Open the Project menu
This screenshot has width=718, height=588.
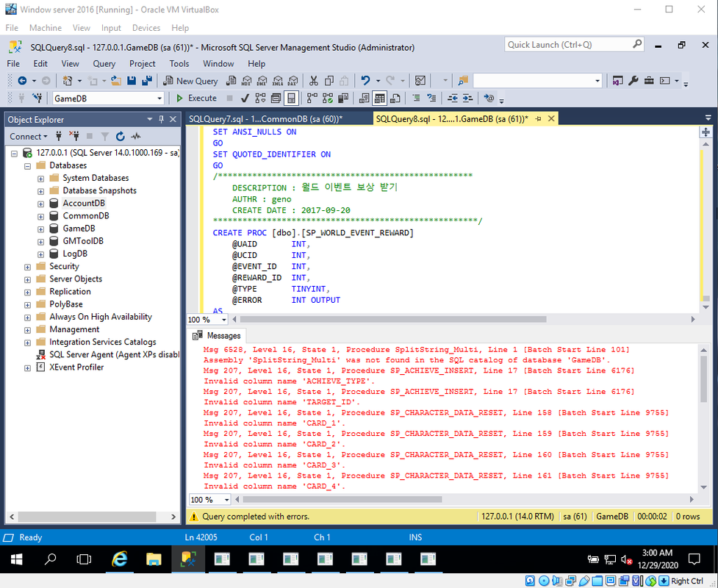tap(143, 64)
